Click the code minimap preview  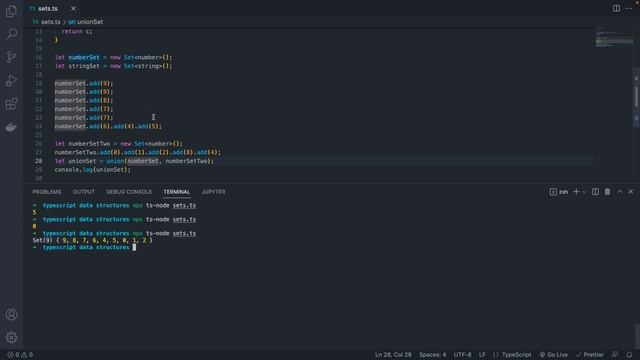(x=614, y=38)
